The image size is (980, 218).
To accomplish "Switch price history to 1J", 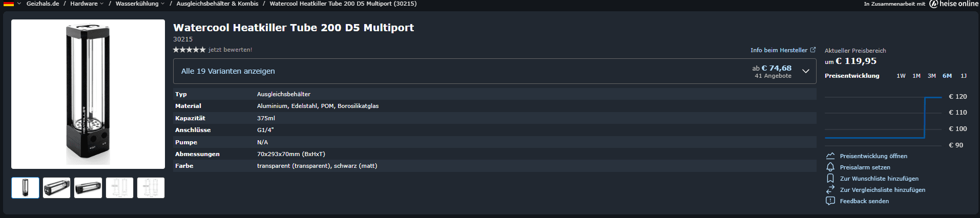I will [964, 76].
